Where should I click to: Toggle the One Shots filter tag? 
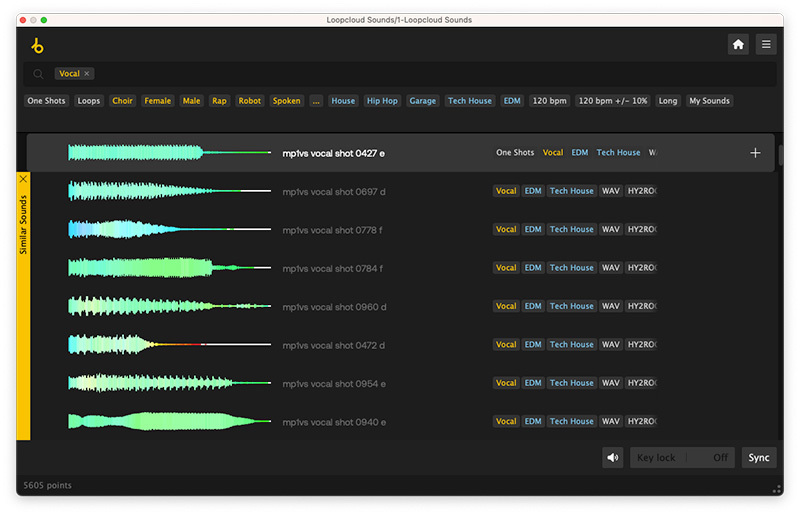pos(47,101)
